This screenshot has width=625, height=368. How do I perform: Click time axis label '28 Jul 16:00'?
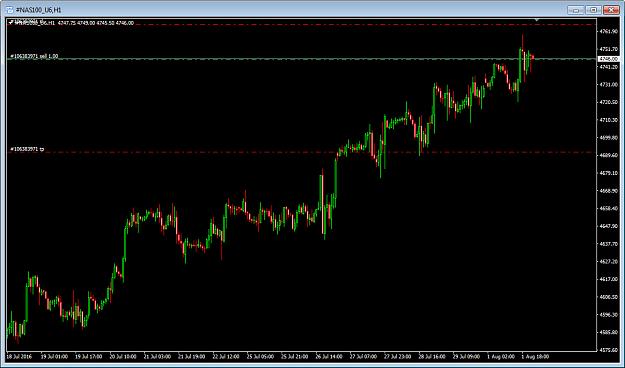coord(432,356)
